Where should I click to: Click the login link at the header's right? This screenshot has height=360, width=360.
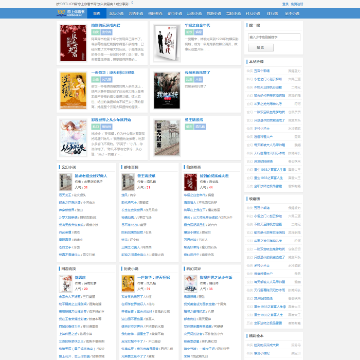[285, 4]
